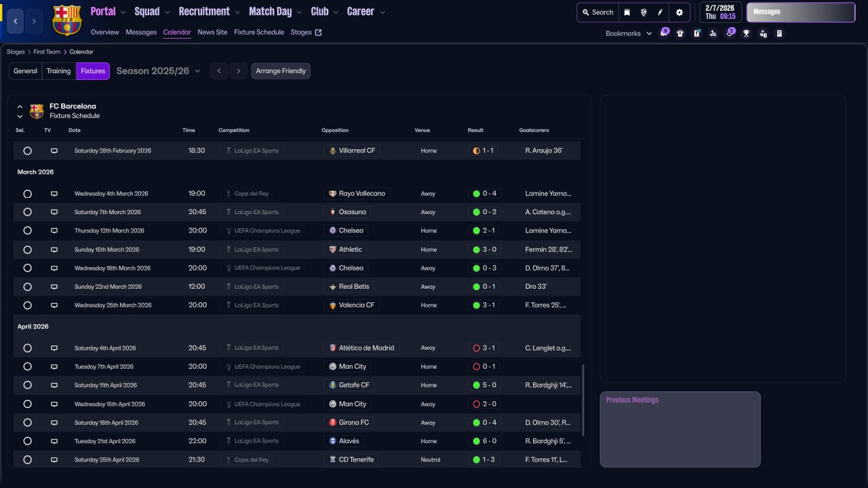Select the Villarreal CF fixture radio button
868x488 pixels.
[x=27, y=150]
